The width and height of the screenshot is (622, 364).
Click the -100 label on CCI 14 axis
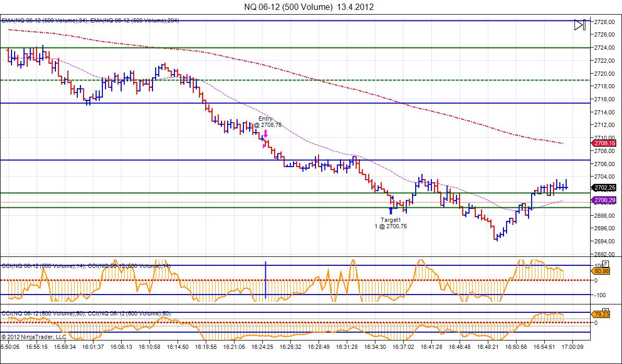click(x=598, y=295)
